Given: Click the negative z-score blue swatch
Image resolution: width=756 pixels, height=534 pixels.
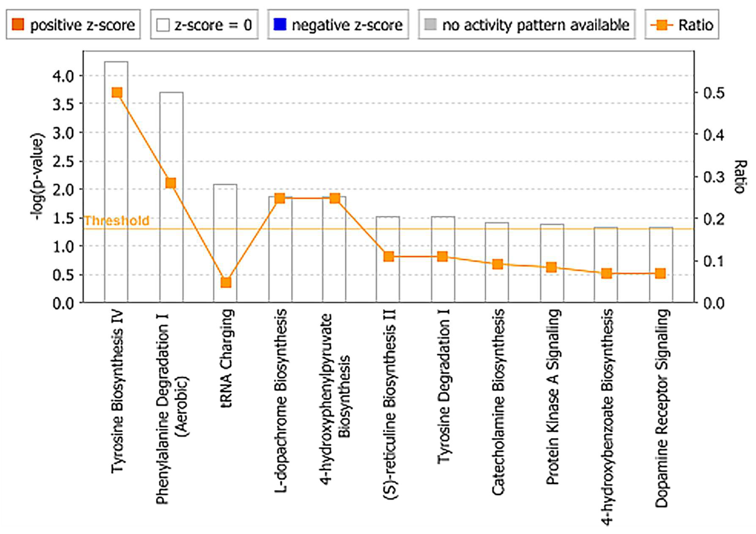Looking at the screenshot, I should tap(280, 25).
